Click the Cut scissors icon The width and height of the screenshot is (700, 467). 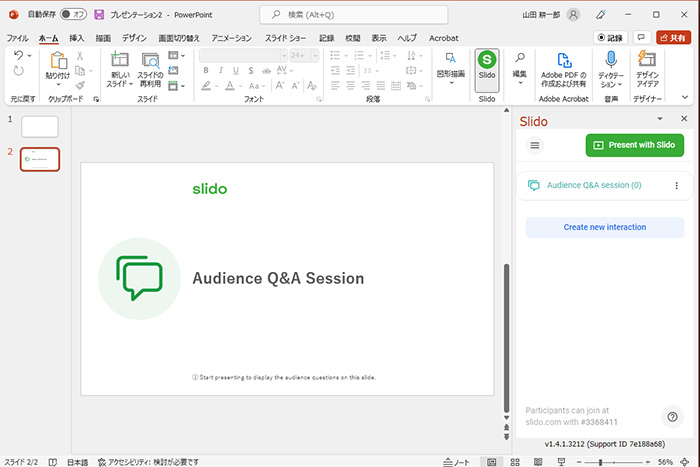(80, 56)
